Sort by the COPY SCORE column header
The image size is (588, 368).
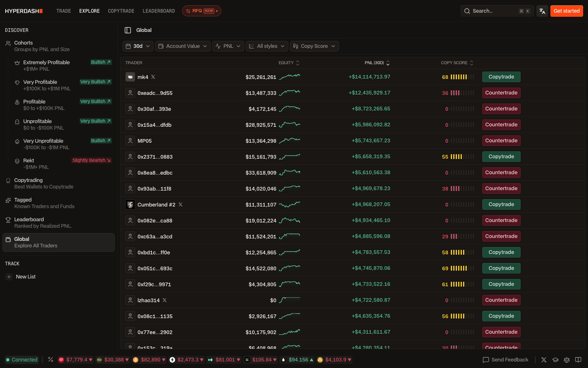point(457,63)
